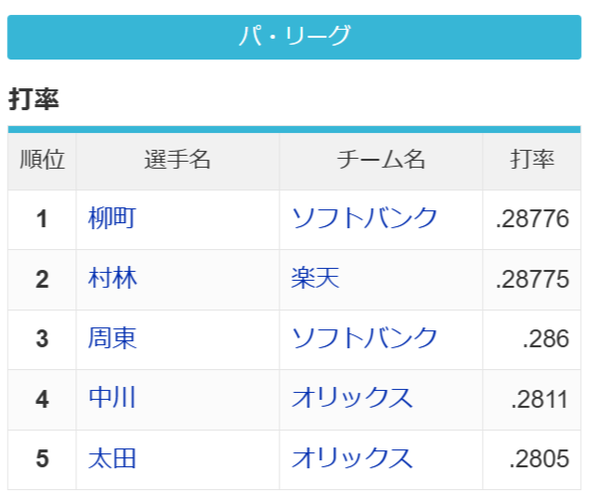
Task: Open player link 村林
Action: (112, 278)
